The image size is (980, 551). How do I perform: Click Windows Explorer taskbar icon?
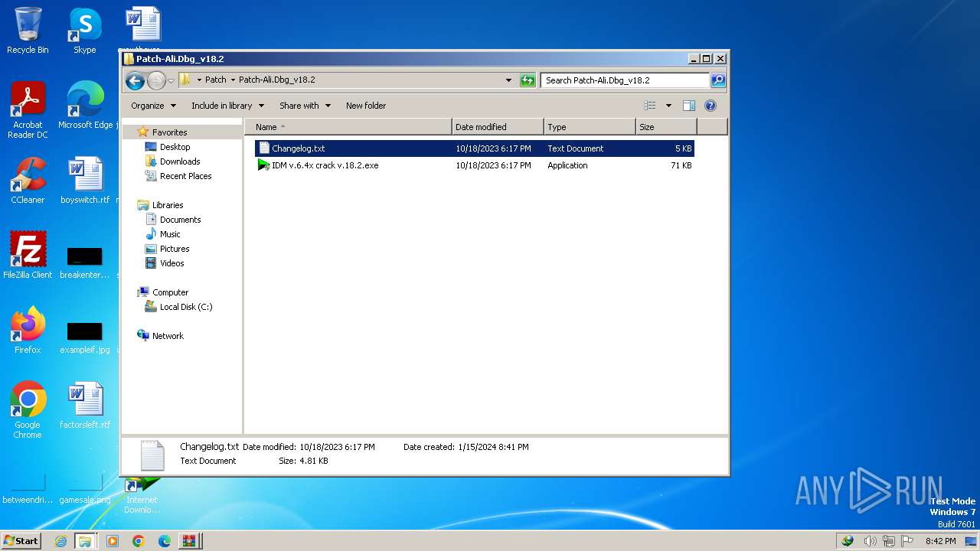(x=85, y=541)
